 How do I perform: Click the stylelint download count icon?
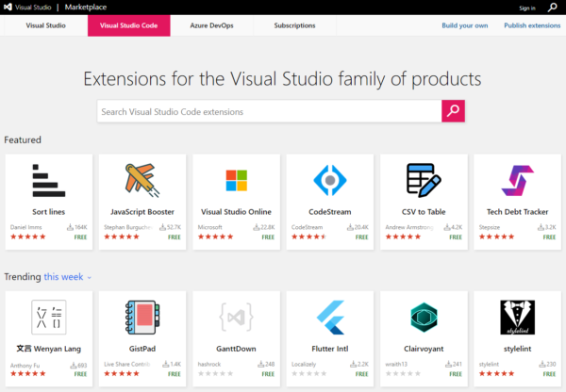coord(542,365)
